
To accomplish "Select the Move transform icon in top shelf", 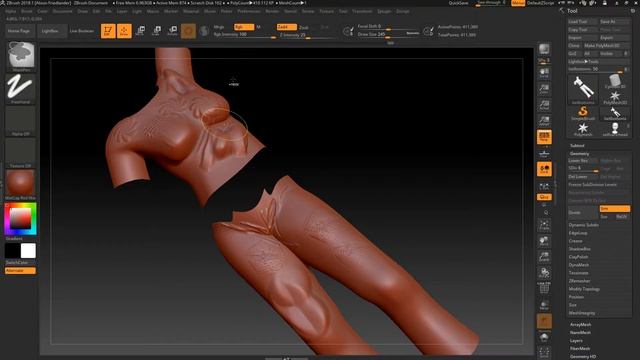I will coord(140,31).
